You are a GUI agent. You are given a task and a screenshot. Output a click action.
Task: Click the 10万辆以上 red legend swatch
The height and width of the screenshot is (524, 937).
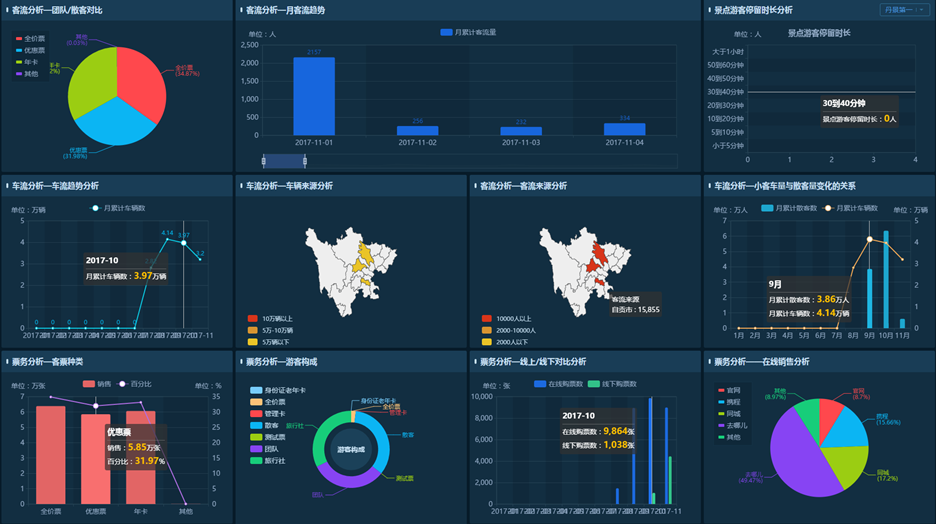(x=252, y=318)
